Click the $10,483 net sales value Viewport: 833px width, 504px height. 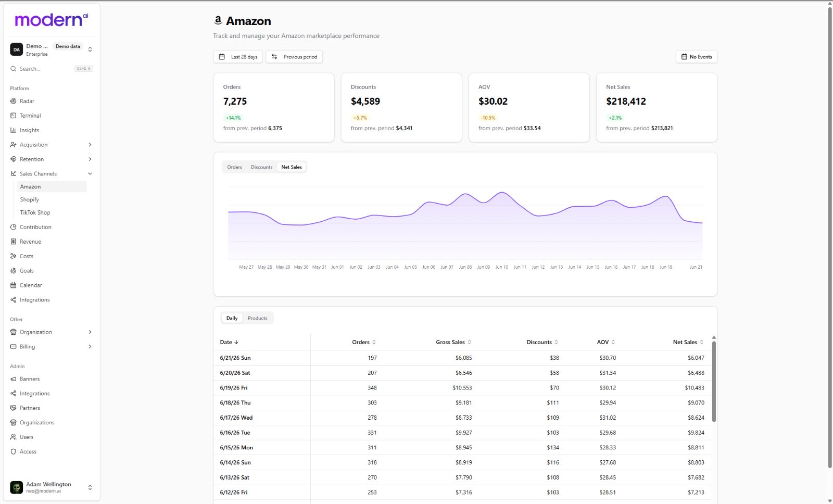point(695,388)
